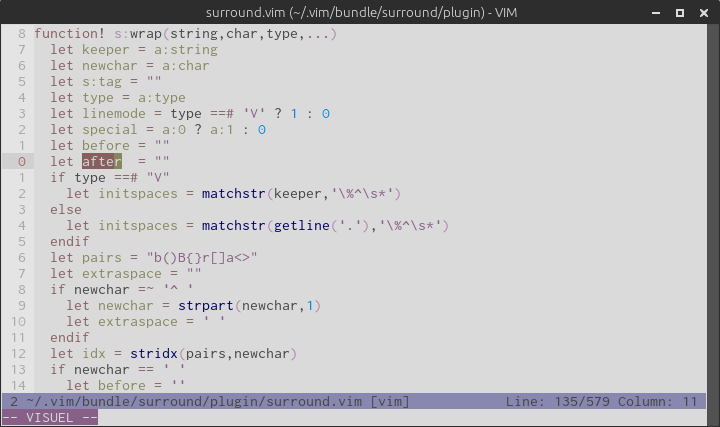This screenshot has height=427, width=720.
Task: Click the '[vim]' filetype indicator
Action: tap(390, 402)
